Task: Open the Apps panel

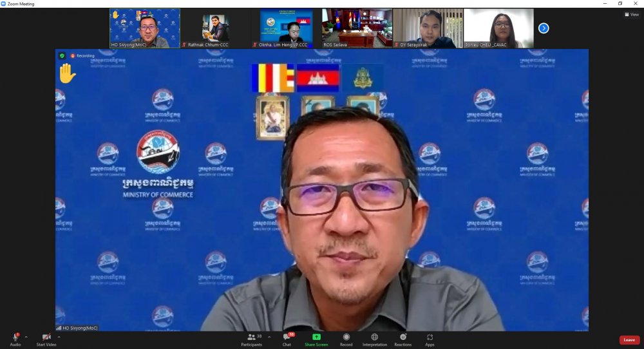Action: [x=430, y=339]
